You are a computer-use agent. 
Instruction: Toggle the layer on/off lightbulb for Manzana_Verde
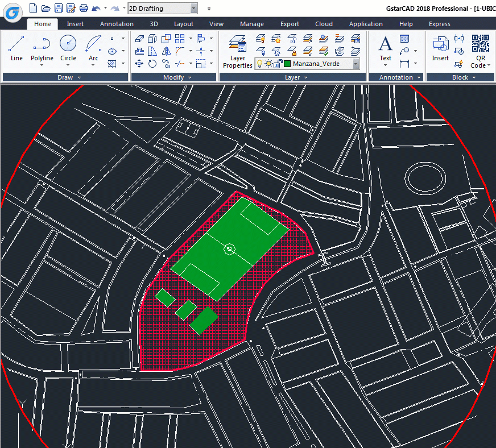259,64
